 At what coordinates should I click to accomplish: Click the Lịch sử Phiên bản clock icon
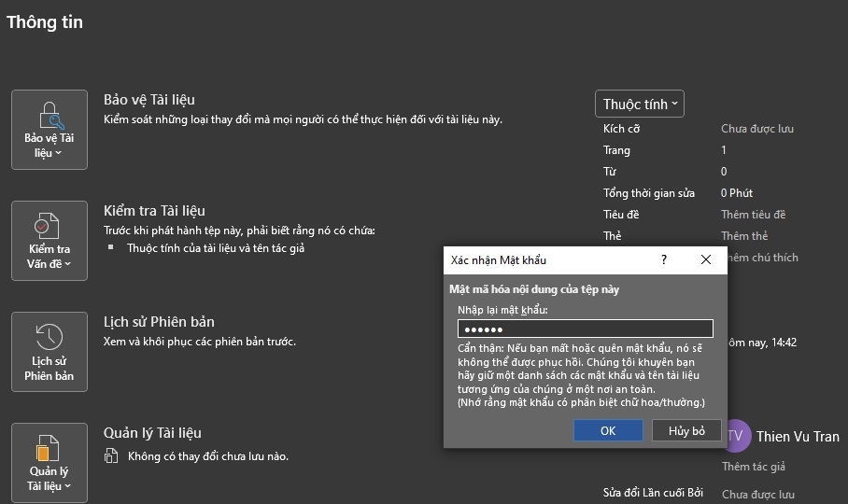click(49, 337)
